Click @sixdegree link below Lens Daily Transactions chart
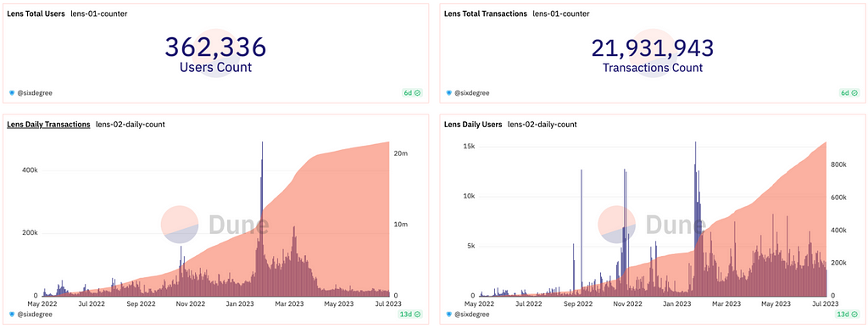The height and width of the screenshot is (328, 868). [34, 314]
